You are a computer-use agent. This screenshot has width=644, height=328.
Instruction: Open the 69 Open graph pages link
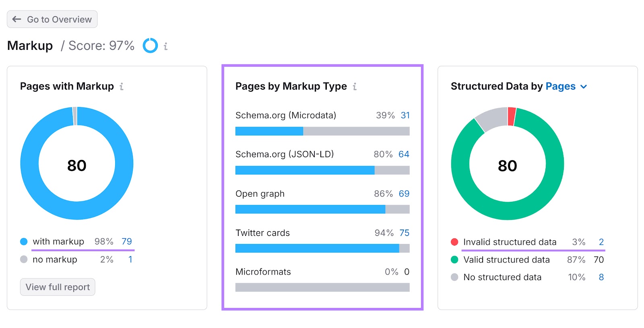pos(404,194)
